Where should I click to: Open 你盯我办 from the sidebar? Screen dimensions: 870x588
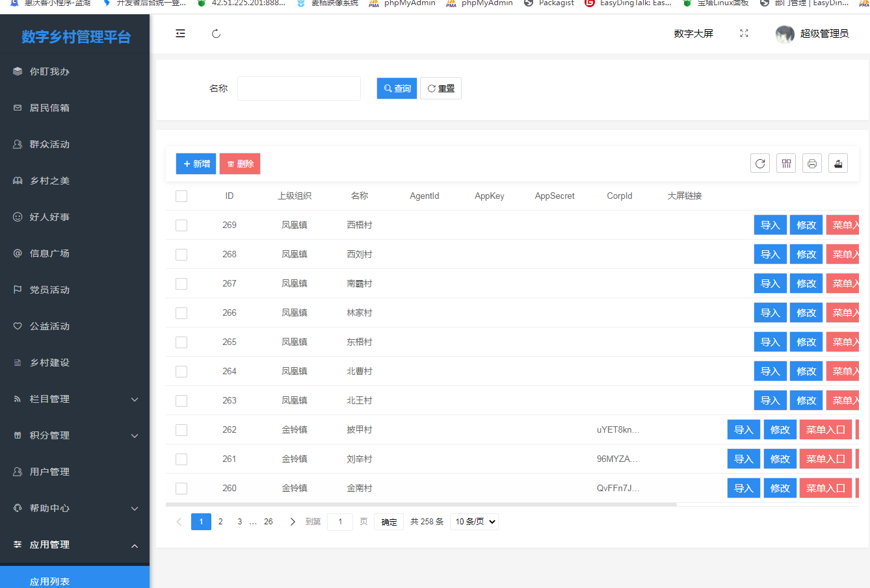click(x=75, y=71)
